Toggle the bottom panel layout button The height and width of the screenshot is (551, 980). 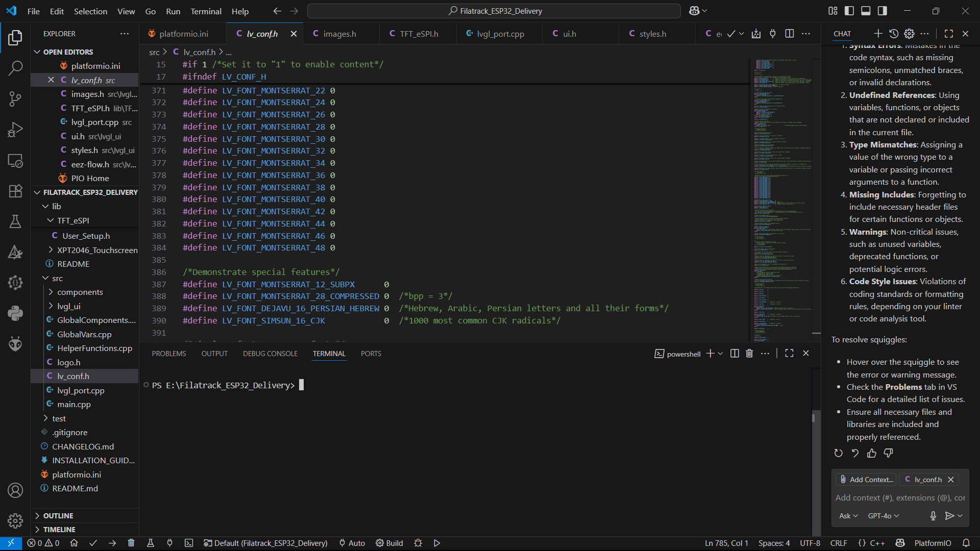[x=866, y=11]
